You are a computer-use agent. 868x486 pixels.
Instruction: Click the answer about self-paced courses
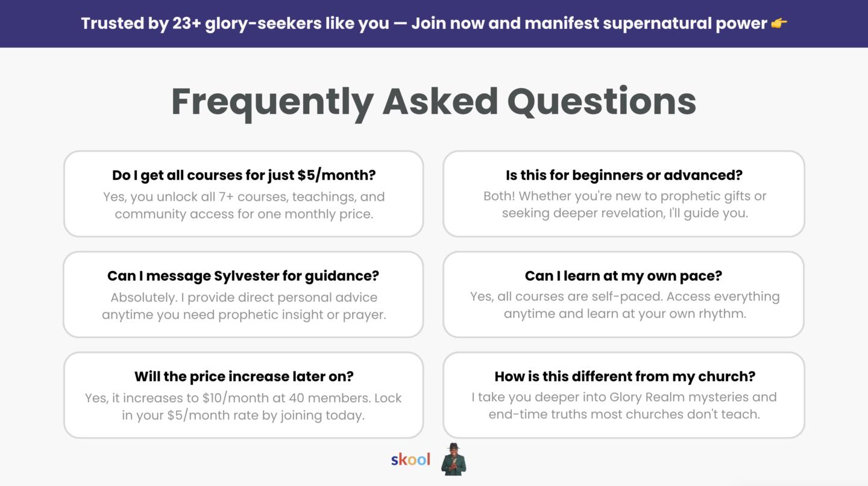(624, 305)
